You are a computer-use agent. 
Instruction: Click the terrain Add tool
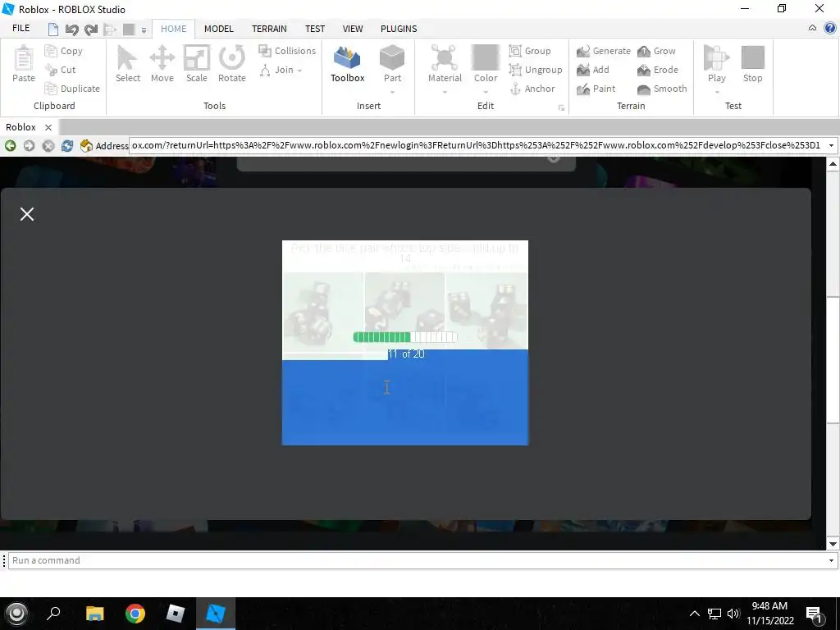pyautogui.click(x=592, y=70)
